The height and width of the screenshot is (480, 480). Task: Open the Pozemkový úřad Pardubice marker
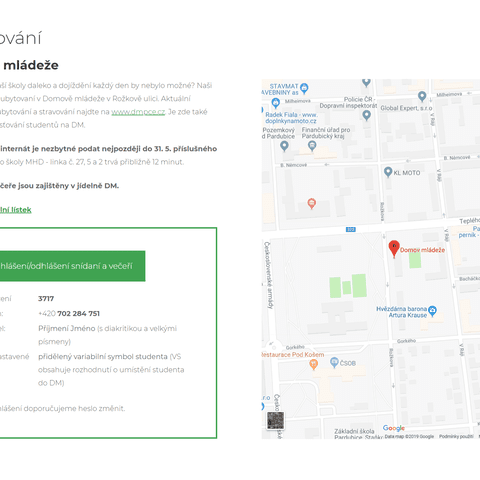[x=284, y=146]
